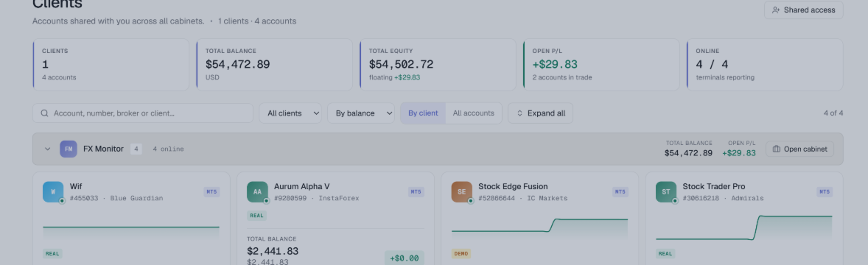Click the REAL tag on Wif card
Screen dimensions: 868x265
pos(52,254)
